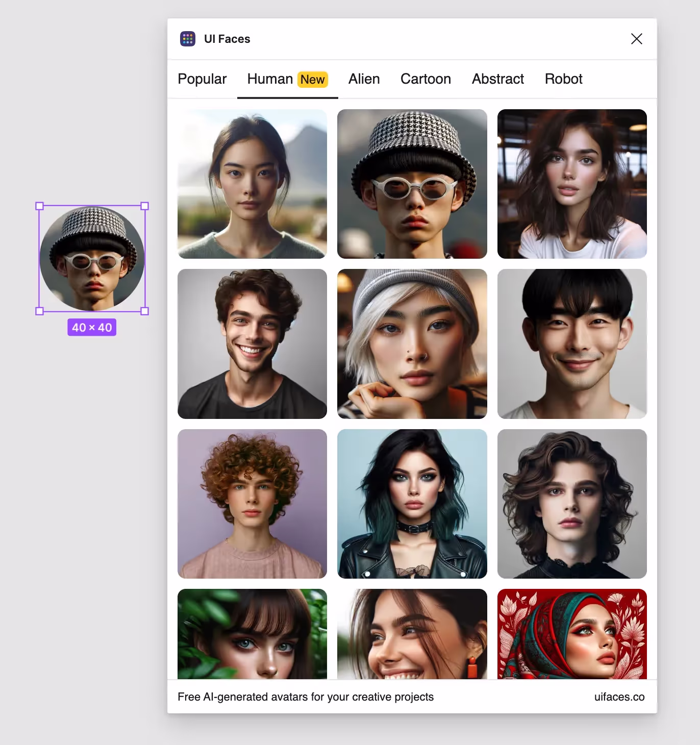Switch to the Robot tab
Viewport: 700px width, 745px height.
[563, 79]
